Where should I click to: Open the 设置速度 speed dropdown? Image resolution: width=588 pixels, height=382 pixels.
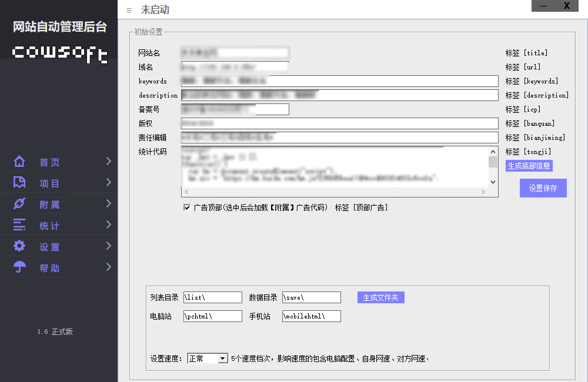pyautogui.click(x=222, y=358)
